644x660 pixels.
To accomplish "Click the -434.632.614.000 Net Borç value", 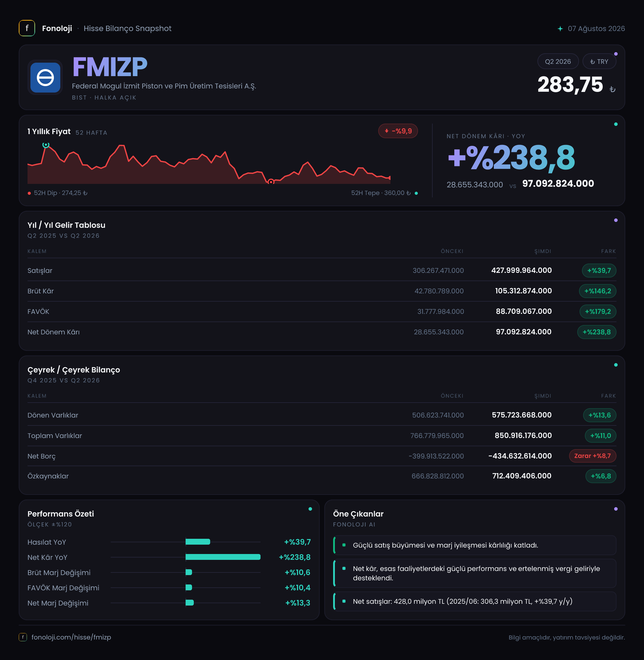I will click(x=520, y=456).
